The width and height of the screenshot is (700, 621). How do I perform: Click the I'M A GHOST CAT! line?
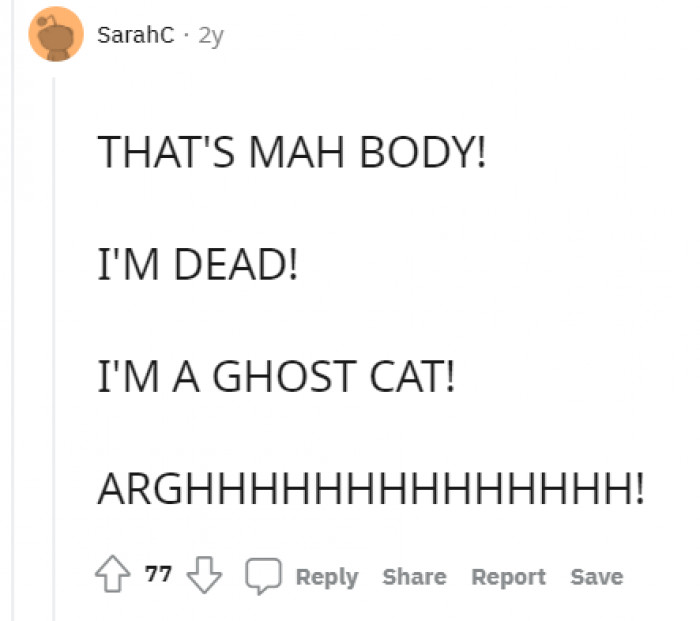276,377
